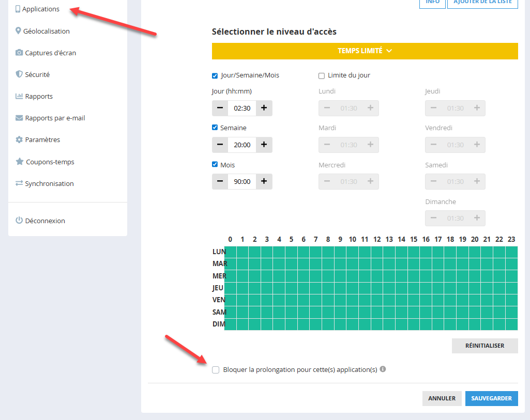
Task: Click the camera icon for Captures d'écran
Action: pyautogui.click(x=19, y=53)
